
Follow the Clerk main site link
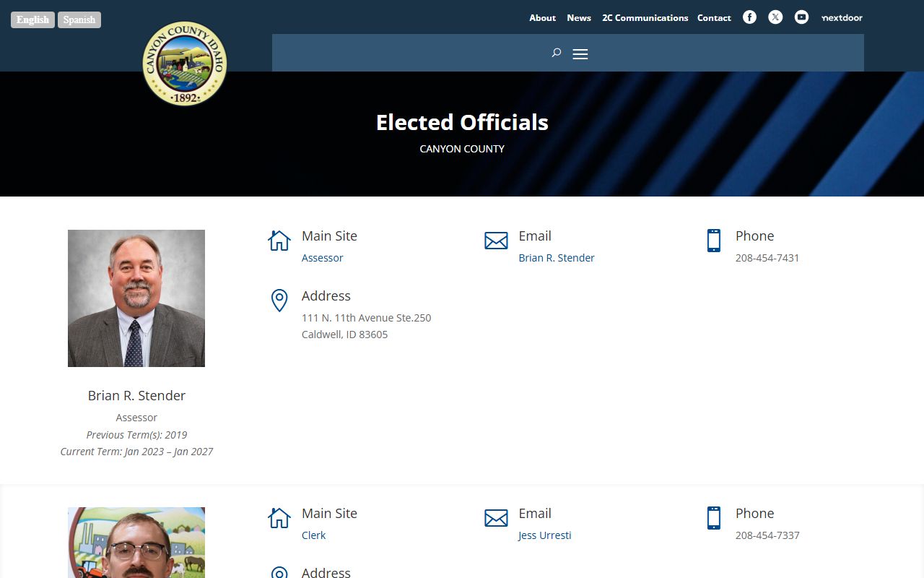tap(313, 535)
